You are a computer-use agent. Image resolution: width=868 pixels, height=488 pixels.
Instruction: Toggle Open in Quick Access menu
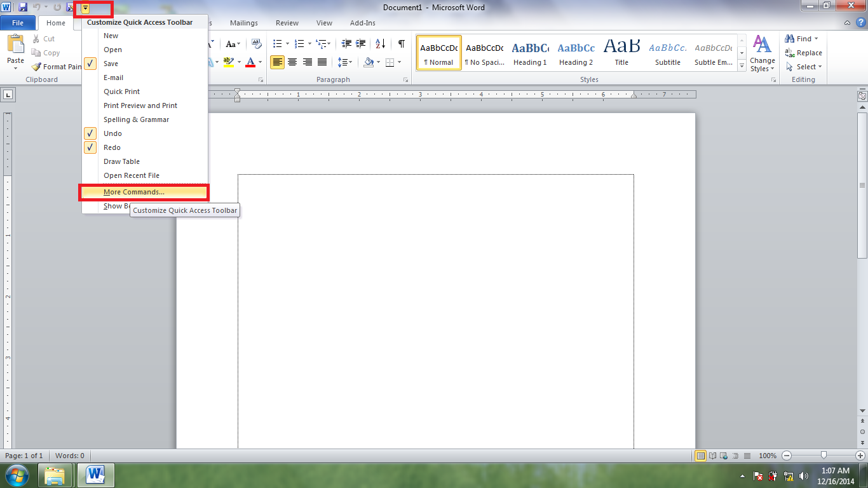pos(145,50)
